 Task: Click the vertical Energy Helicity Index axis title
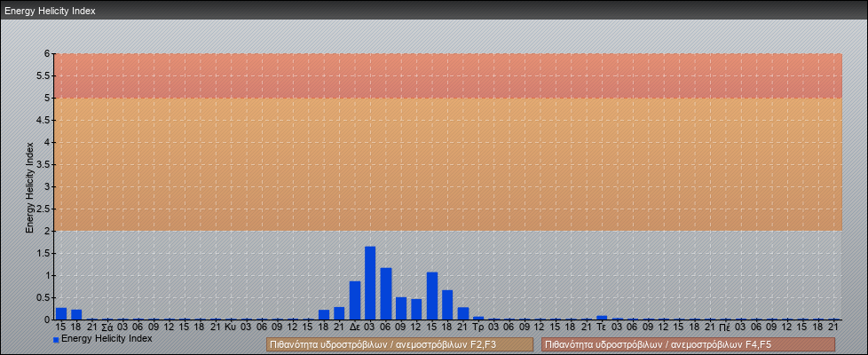[x=29, y=186]
